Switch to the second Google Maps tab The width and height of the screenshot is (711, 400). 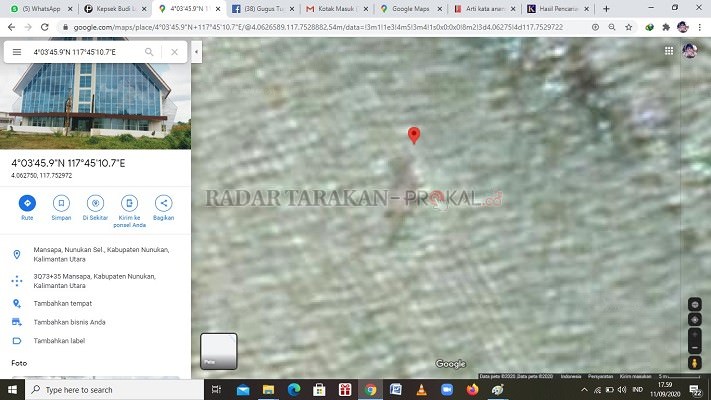click(410, 9)
